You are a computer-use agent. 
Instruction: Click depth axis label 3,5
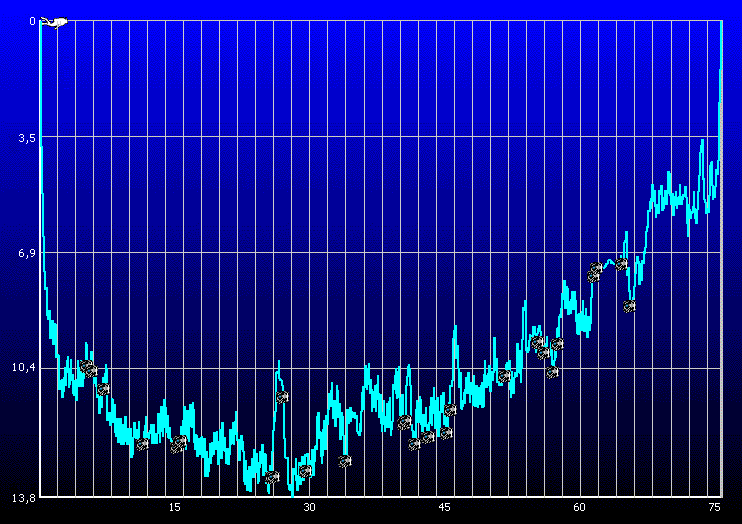click(26, 138)
